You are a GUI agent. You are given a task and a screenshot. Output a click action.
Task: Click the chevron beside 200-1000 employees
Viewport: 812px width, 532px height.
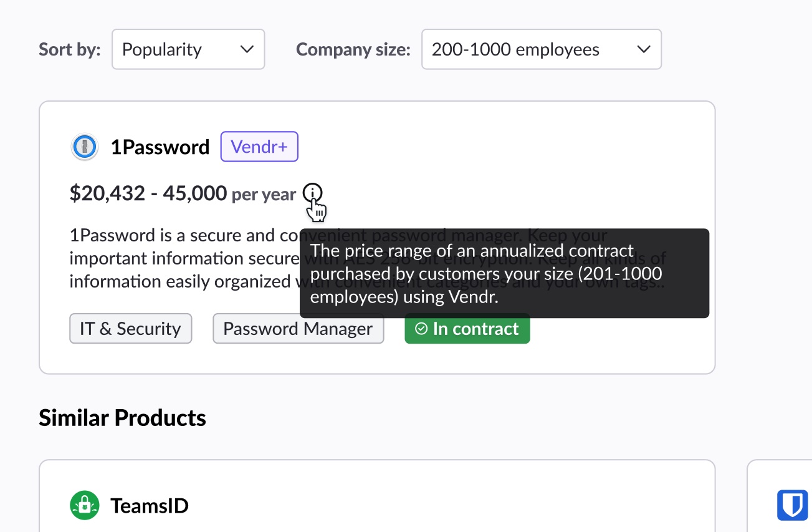coord(644,49)
